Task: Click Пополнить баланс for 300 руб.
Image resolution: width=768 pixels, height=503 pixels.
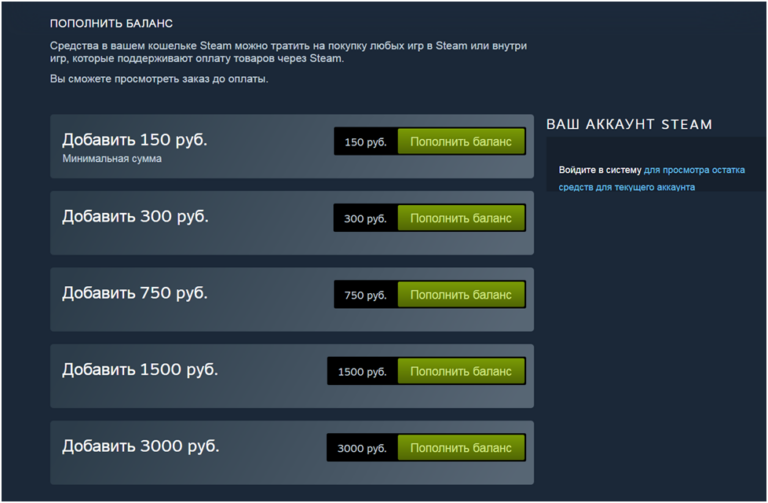Action: point(461,218)
